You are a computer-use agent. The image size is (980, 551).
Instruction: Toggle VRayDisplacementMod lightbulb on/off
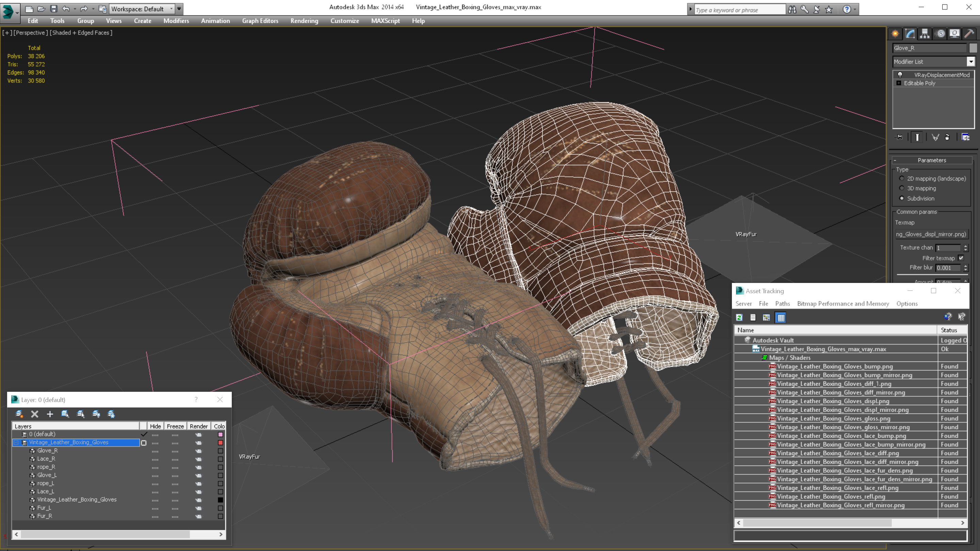(900, 74)
